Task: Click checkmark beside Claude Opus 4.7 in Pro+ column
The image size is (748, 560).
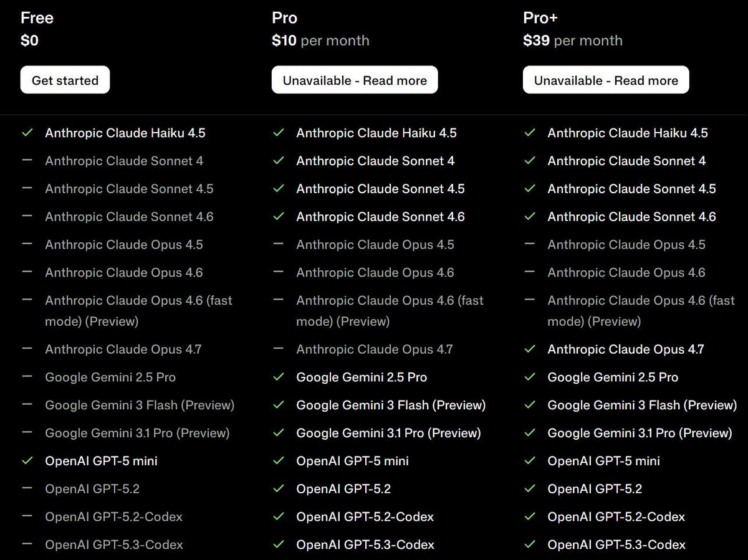Action: pos(530,349)
